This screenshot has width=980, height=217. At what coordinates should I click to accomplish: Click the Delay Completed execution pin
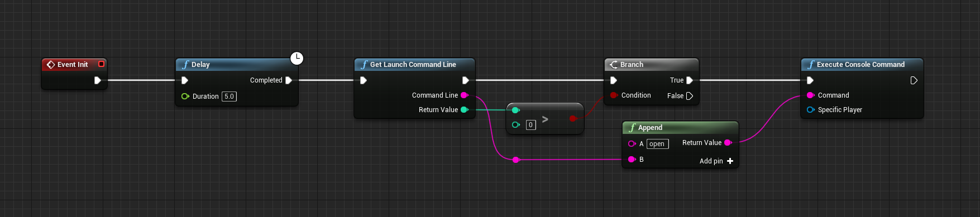point(289,80)
